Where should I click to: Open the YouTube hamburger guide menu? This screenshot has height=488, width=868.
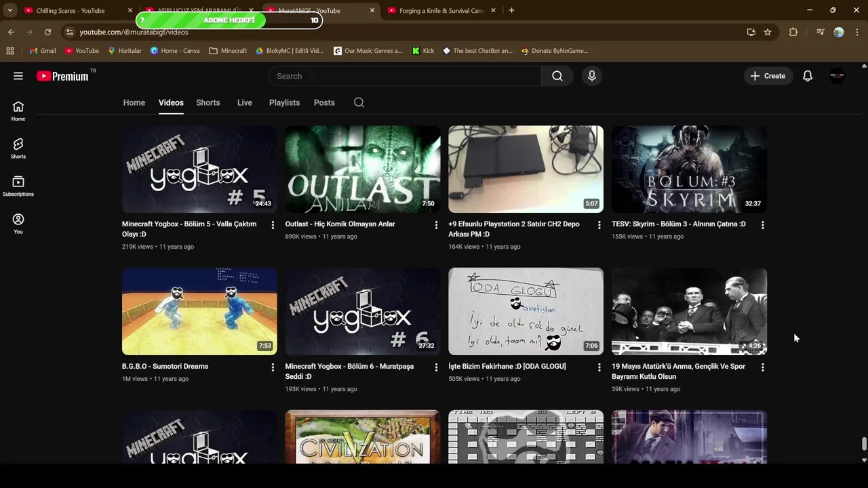pyautogui.click(x=18, y=76)
